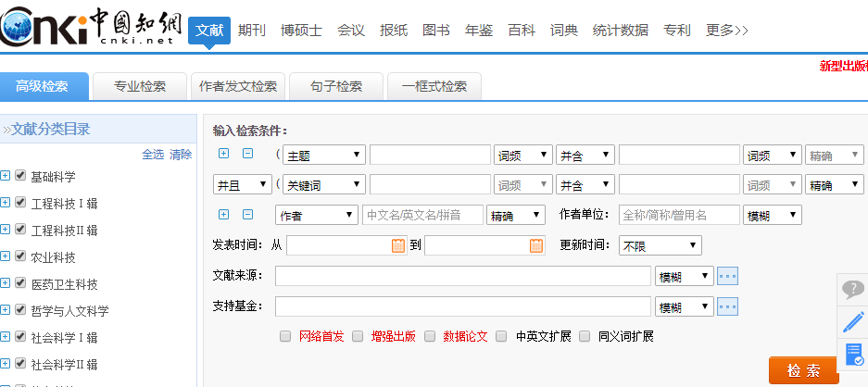Screen dimensions: 868x387
Task: Click the 全选 link
Action: click(x=153, y=155)
